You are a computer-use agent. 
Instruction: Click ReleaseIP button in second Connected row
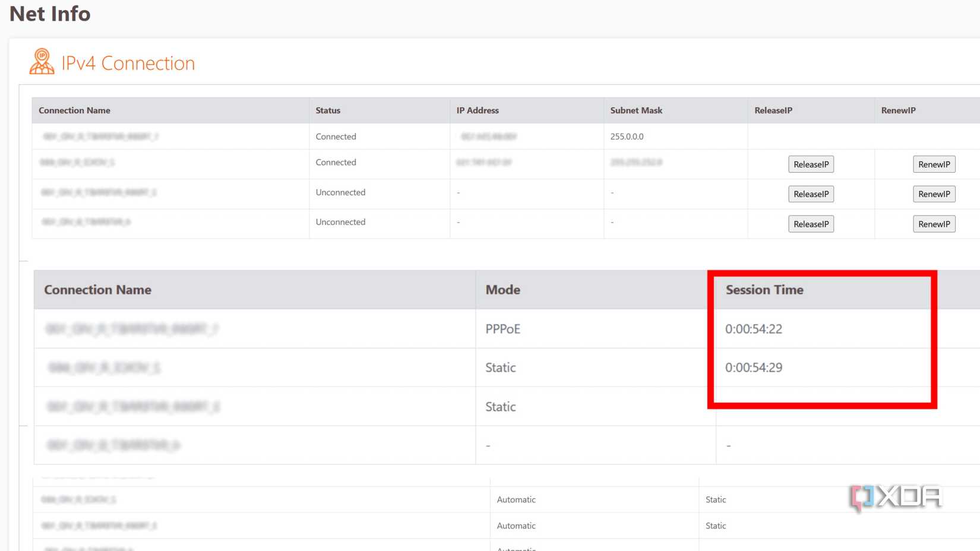point(811,164)
